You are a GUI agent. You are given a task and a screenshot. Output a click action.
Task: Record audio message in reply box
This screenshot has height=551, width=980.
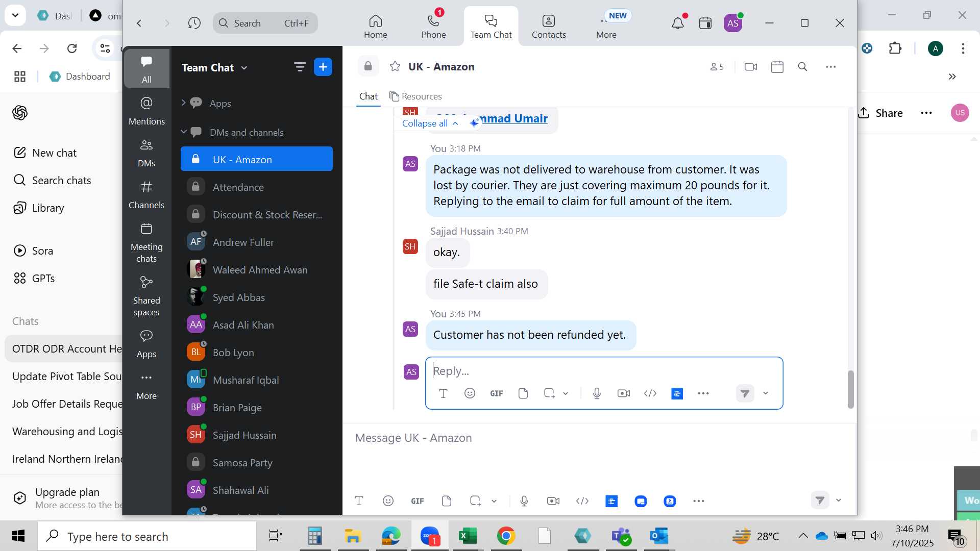click(597, 393)
